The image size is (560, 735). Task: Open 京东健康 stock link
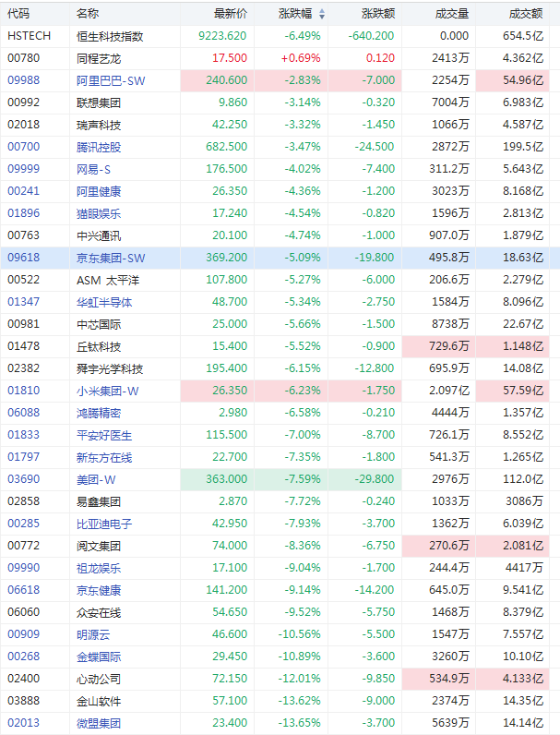click(99, 591)
